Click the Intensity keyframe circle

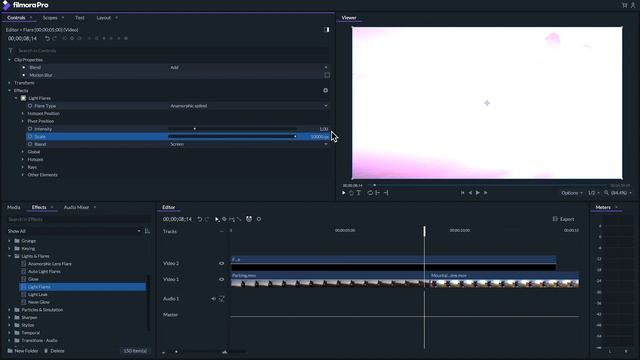[30, 129]
